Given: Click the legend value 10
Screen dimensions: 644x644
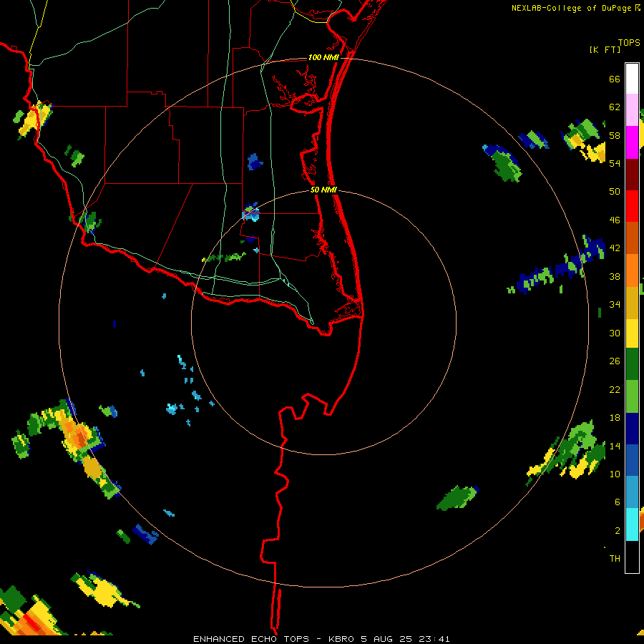Looking at the screenshot, I should pos(615,474).
